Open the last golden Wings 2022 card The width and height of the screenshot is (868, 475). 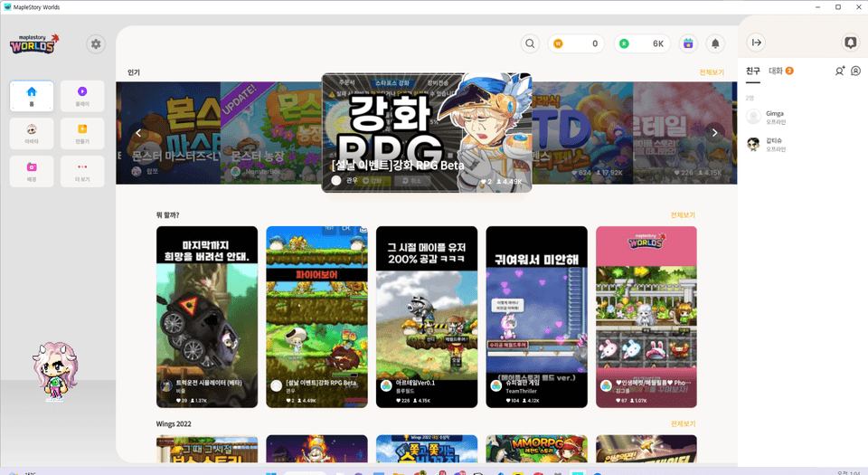click(x=646, y=449)
